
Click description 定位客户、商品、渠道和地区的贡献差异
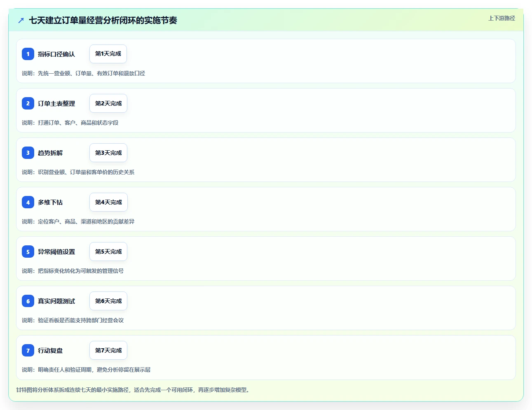pyautogui.click(x=86, y=221)
